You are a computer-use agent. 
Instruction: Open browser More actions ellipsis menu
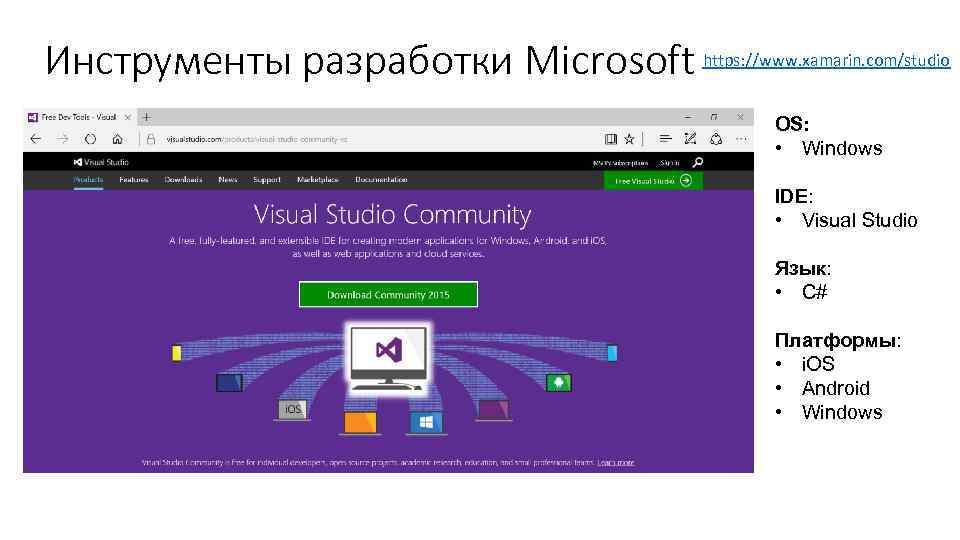[741, 139]
